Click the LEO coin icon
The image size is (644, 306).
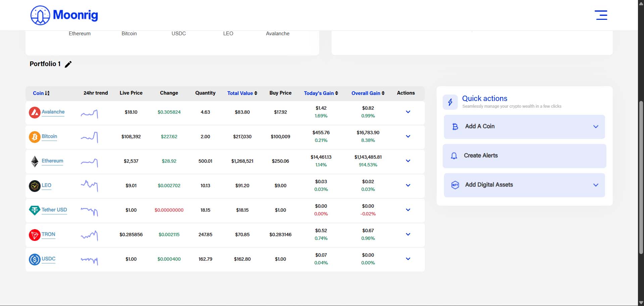[x=35, y=186]
